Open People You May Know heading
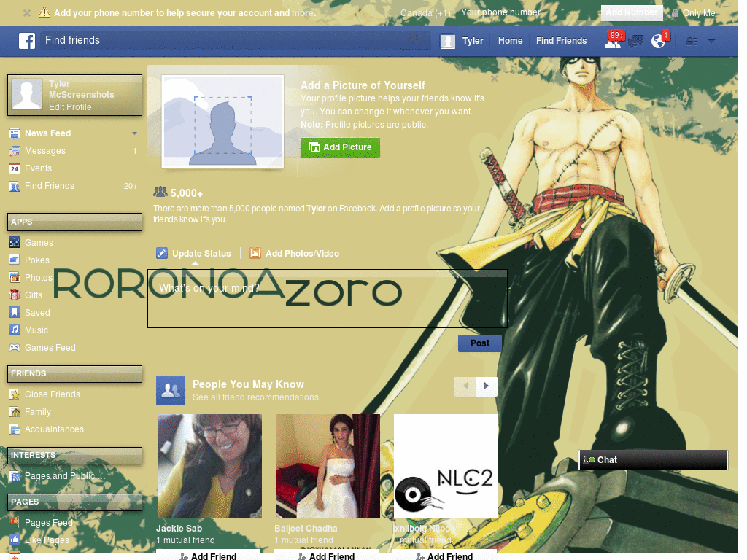The height and width of the screenshot is (560, 747). coord(248,385)
